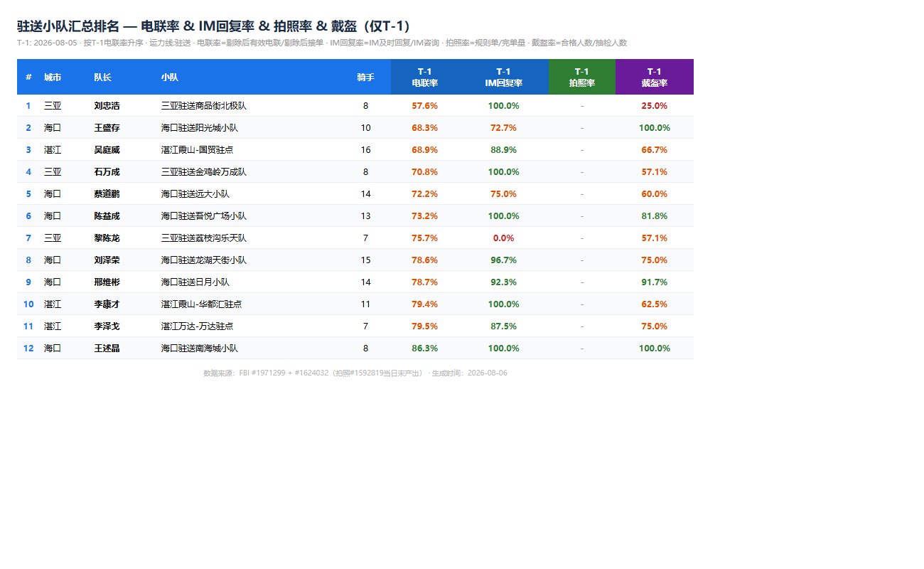Click captain name 李泽戈
The height and width of the screenshot is (569, 924).
tap(107, 326)
